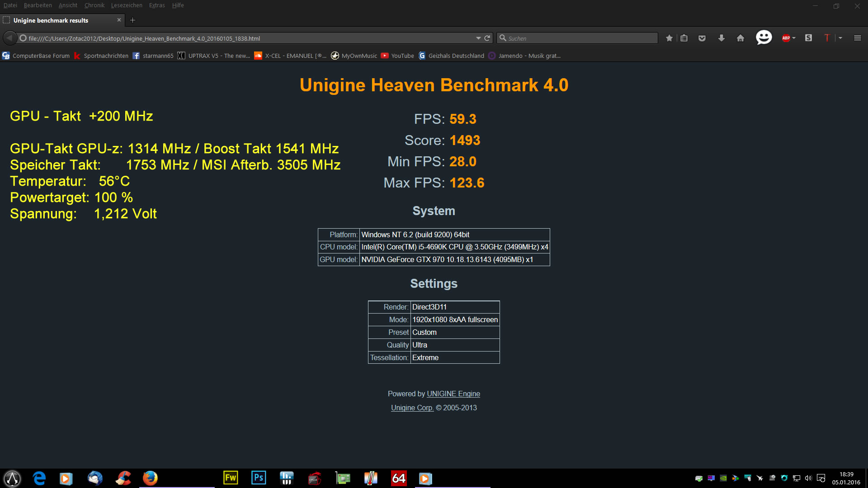Bookmark this page with the star icon
The width and height of the screenshot is (868, 488).
(x=670, y=38)
